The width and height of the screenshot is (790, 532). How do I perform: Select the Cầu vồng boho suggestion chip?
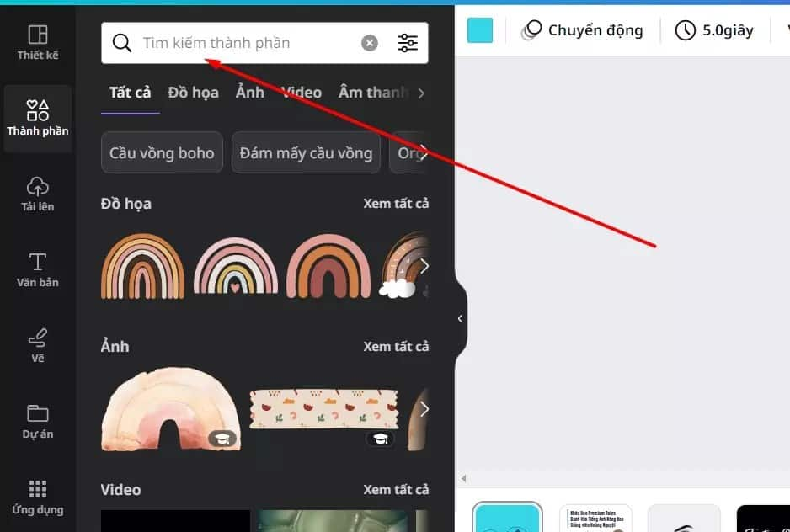(162, 153)
